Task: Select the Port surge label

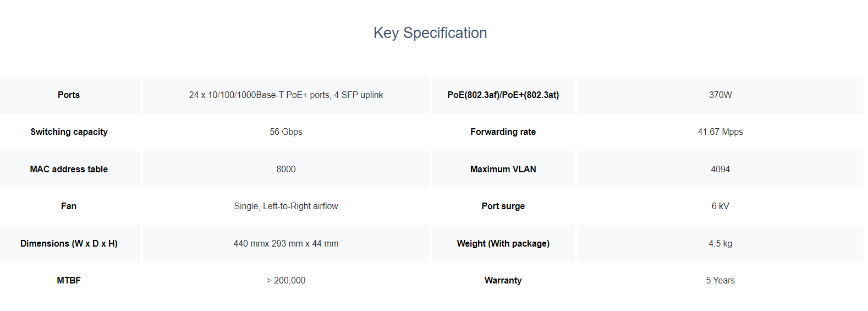Action: (503, 206)
